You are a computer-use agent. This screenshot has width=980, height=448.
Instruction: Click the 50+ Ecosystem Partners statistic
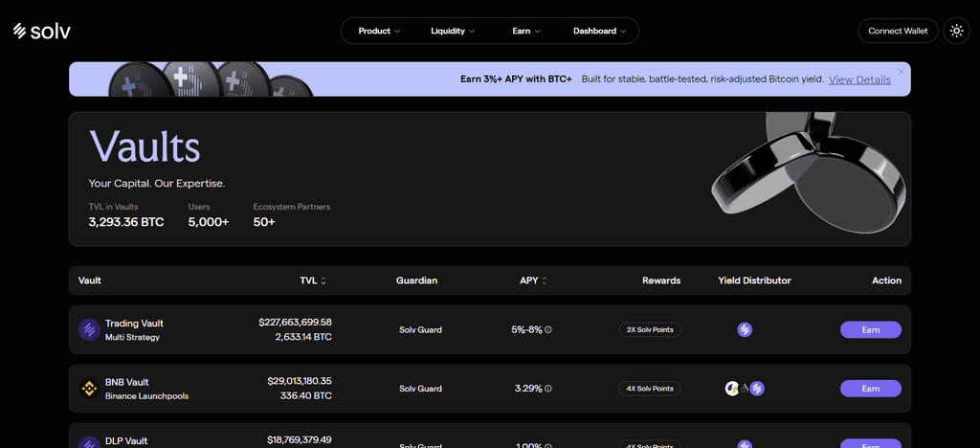point(264,222)
